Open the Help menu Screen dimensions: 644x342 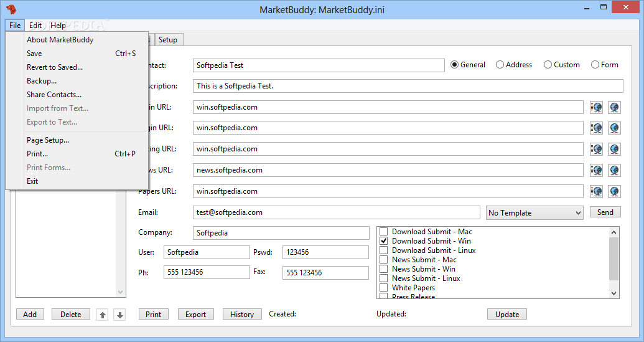coord(58,26)
